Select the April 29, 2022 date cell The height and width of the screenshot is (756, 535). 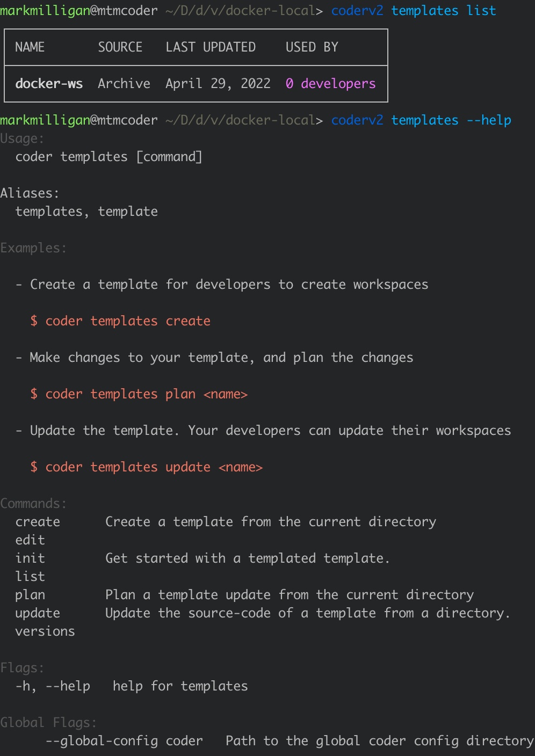(218, 84)
